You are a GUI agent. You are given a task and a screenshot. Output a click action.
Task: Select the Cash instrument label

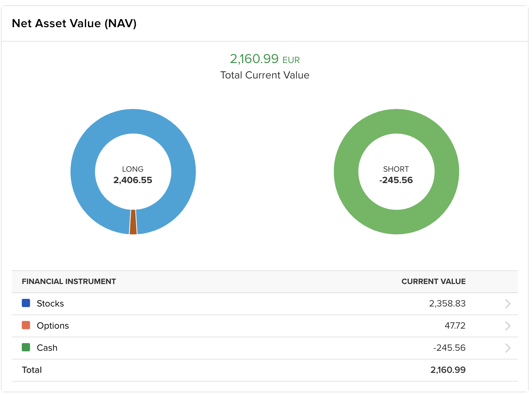(47, 348)
